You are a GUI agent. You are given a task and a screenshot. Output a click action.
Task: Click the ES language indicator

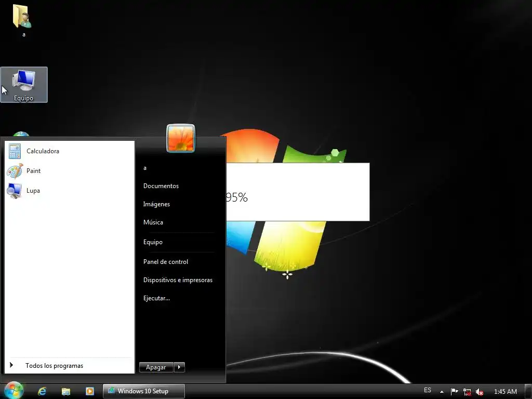click(428, 390)
